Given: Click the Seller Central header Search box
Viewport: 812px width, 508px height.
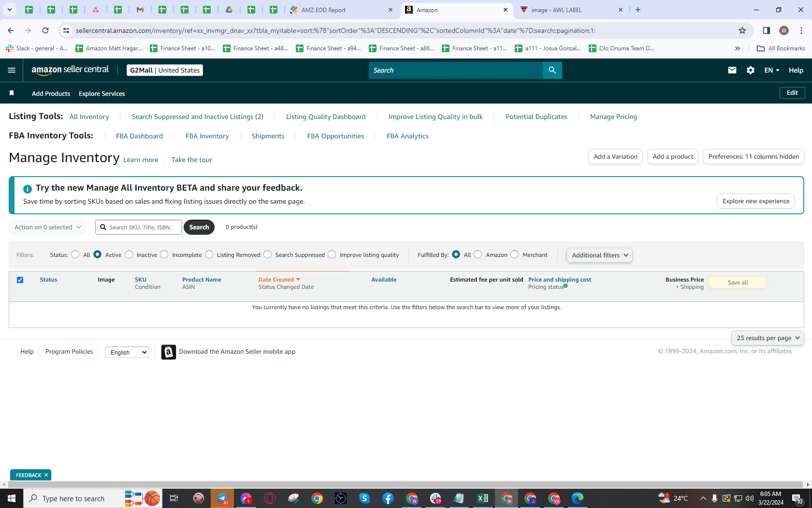Looking at the screenshot, I should [456, 70].
